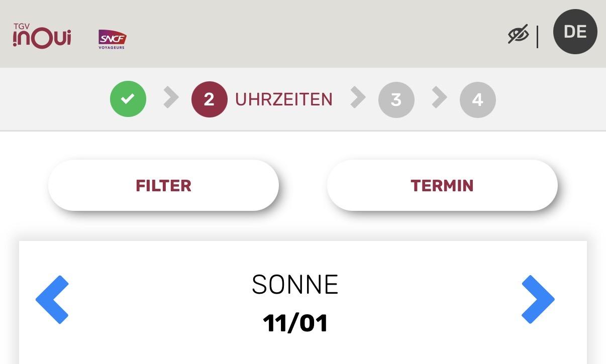Open the DE language selector

pos(575,32)
